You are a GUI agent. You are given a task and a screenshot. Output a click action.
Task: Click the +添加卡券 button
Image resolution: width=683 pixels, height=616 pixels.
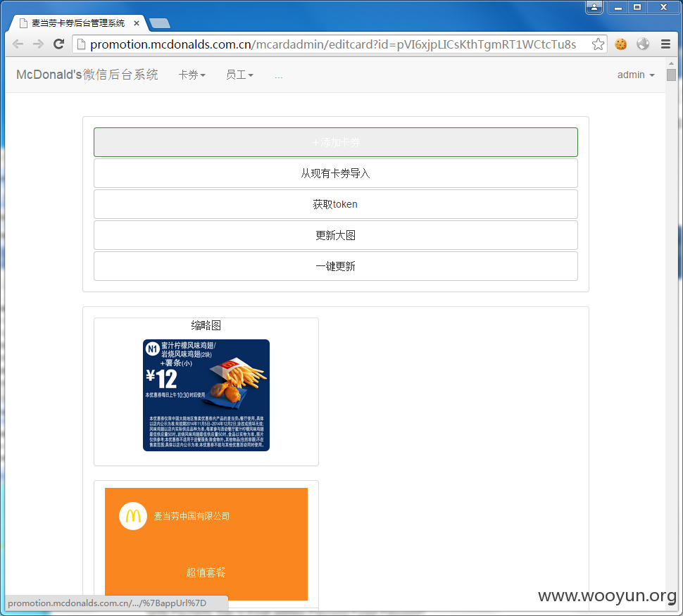tap(336, 142)
